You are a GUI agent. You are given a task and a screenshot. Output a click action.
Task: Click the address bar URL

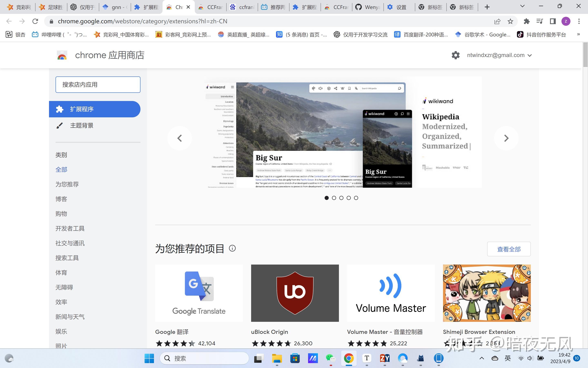[x=143, y=21]
